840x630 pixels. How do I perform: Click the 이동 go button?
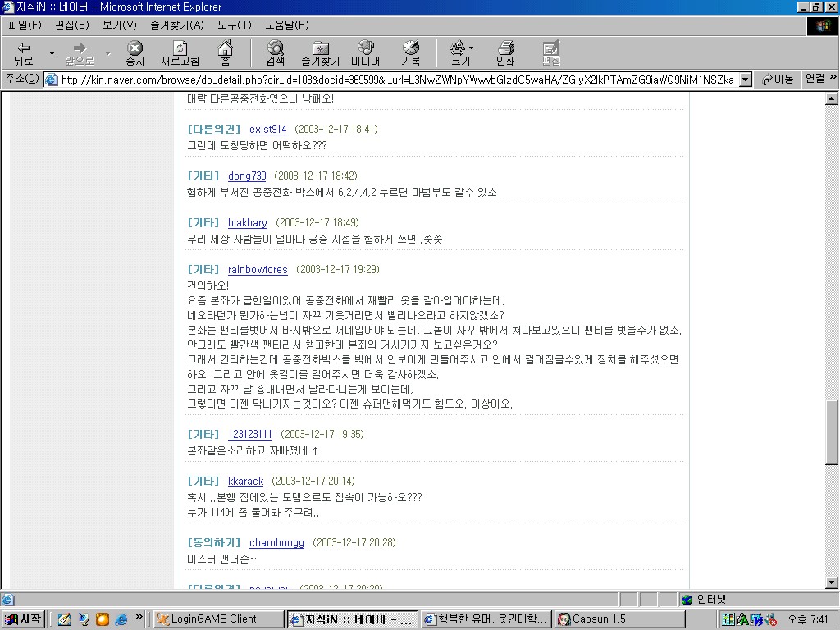778,80
